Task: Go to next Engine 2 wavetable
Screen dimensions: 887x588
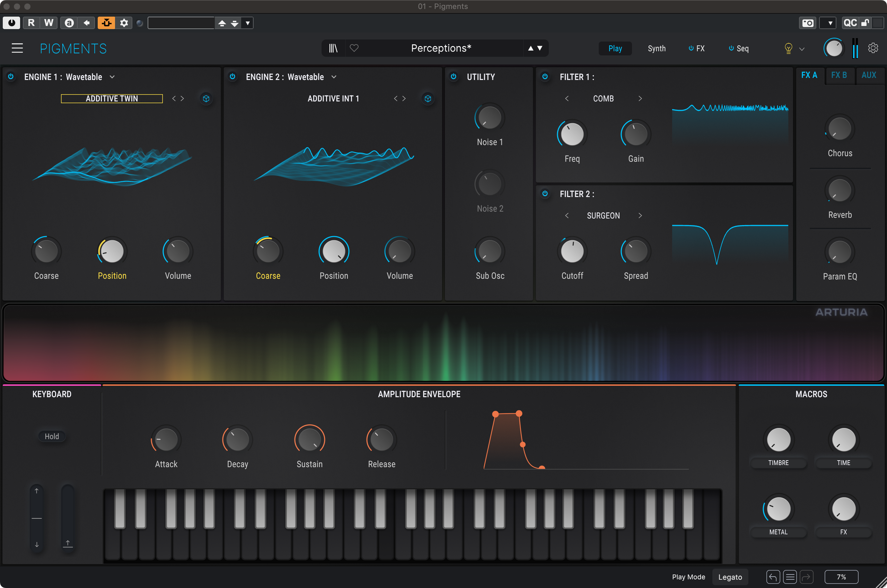Action: tap(404, 99)
